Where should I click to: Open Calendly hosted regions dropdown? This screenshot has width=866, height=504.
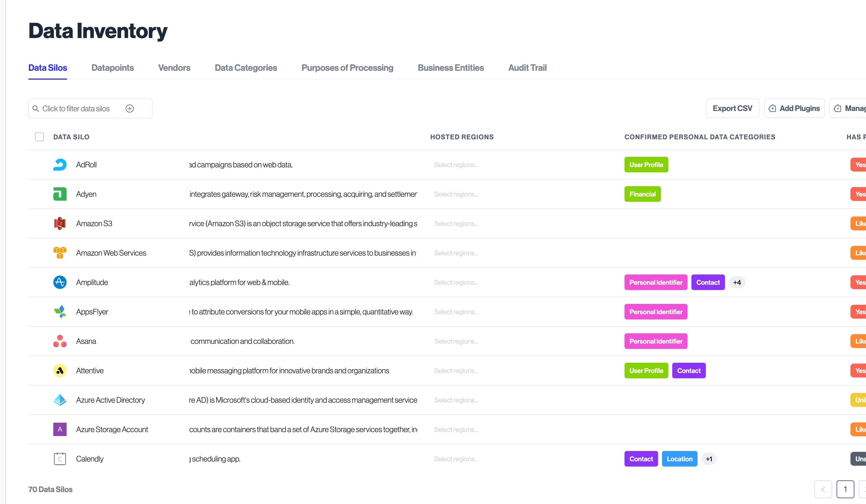(456, 459)
